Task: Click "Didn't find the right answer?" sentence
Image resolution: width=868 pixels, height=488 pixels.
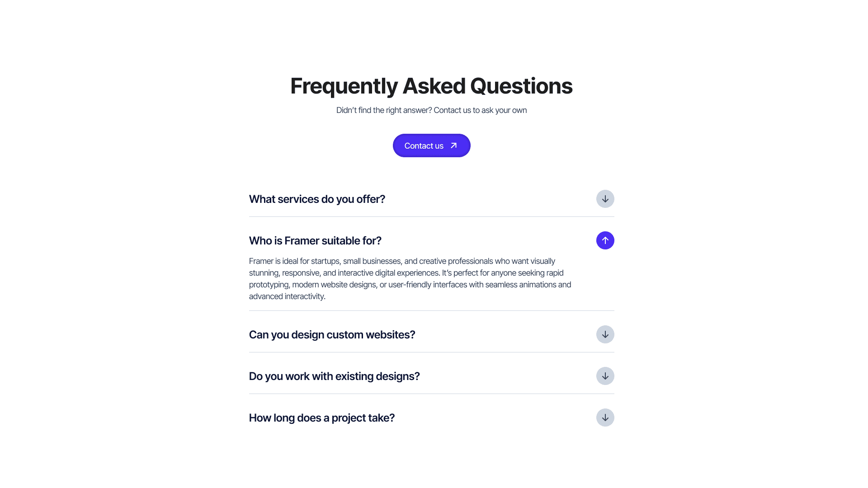Action: coord(384,110)
